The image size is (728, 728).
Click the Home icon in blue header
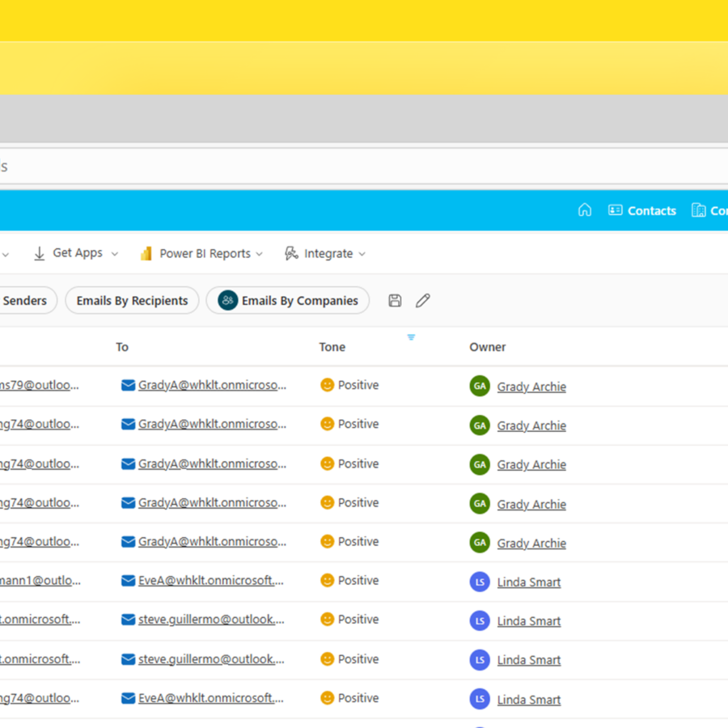585,210
